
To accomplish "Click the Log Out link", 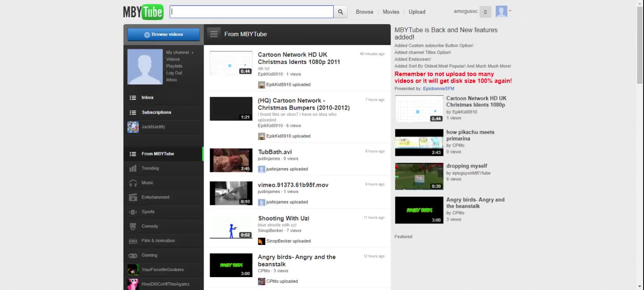I will [174, 73].
